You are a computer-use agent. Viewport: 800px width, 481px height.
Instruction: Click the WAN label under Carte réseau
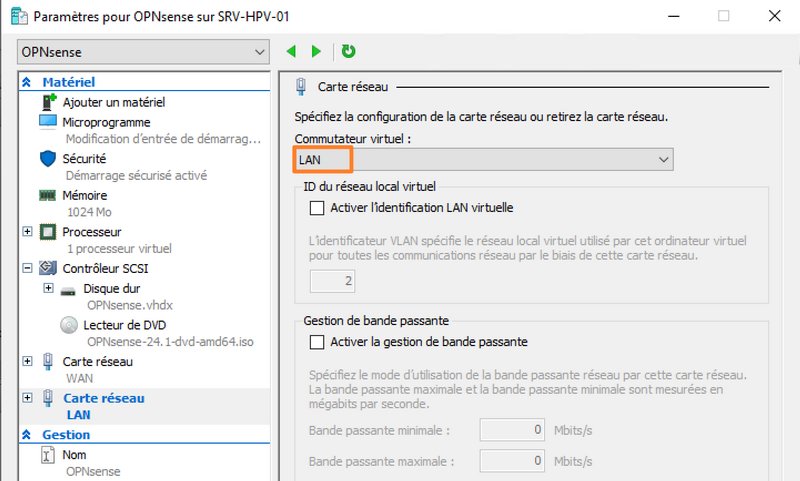[80, 378]
